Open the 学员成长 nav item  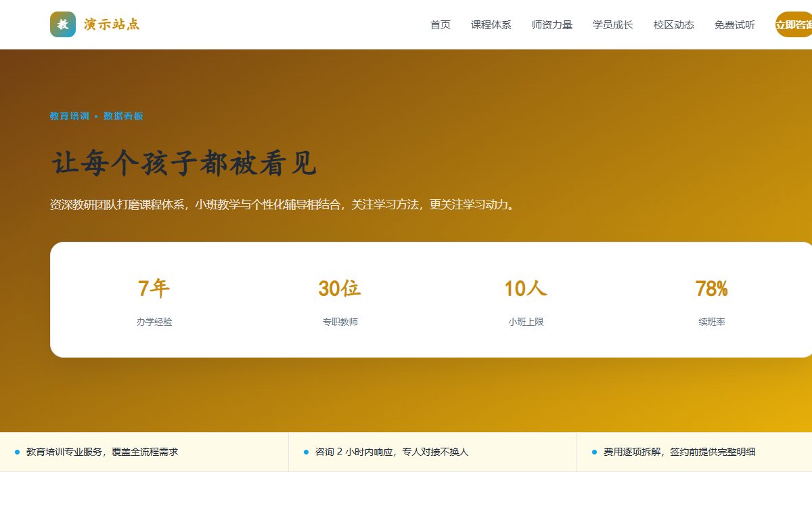coord(613,25)
